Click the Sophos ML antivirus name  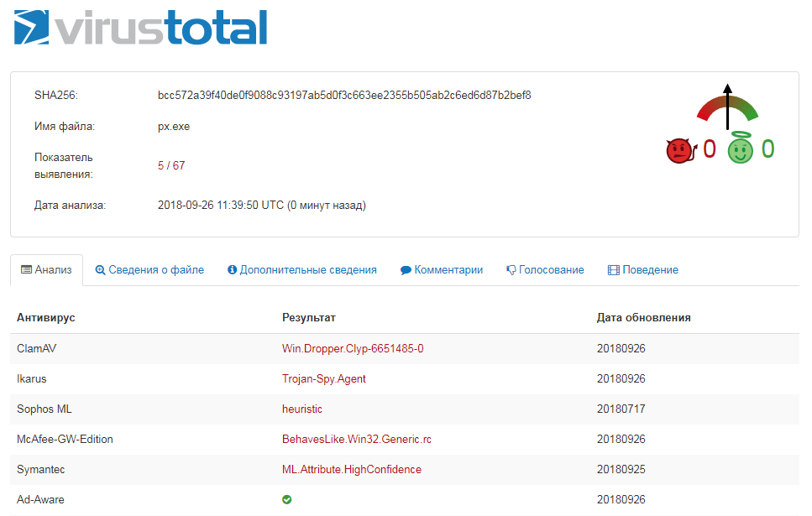(x=44, y=409)
